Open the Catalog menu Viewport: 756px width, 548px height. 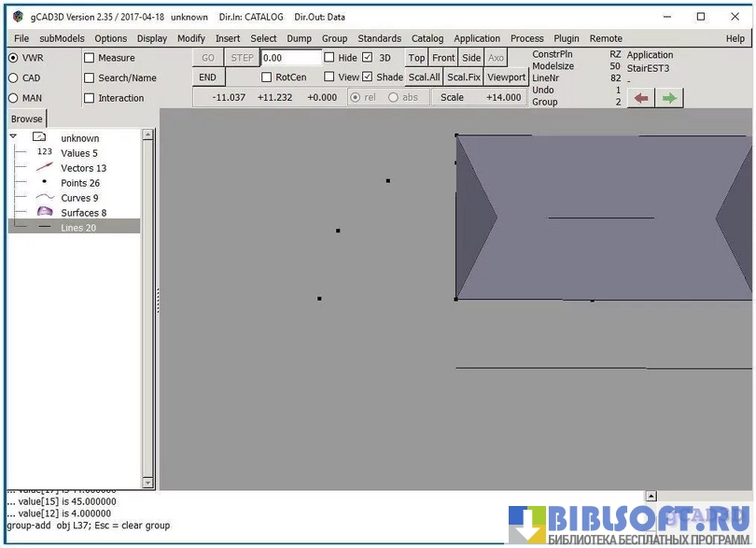[x=427, y=38]
